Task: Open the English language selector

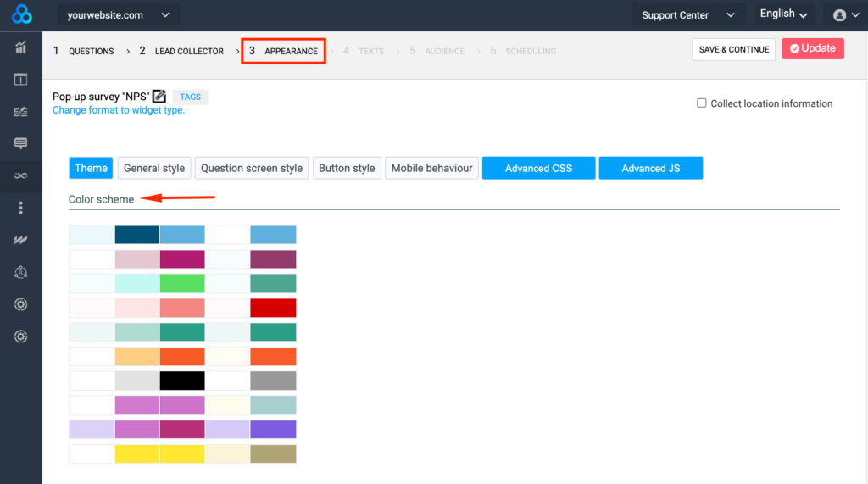Action: (x=783, y=14)
